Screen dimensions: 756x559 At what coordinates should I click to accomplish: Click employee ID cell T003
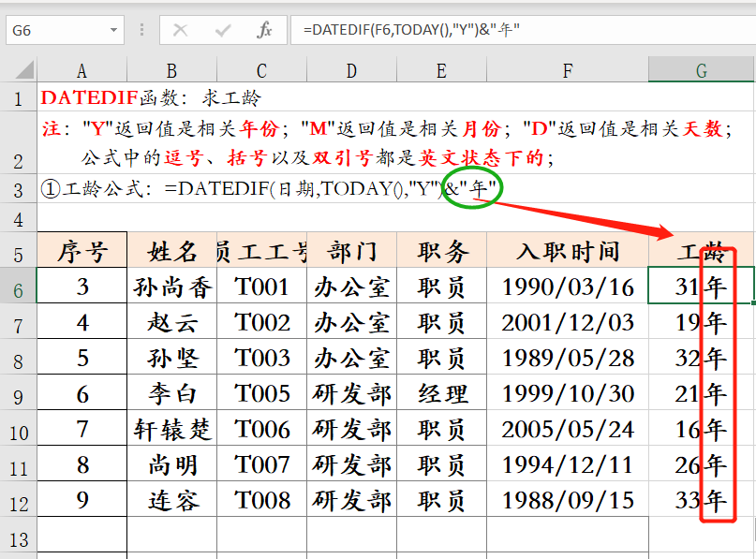tap(261, 357)
